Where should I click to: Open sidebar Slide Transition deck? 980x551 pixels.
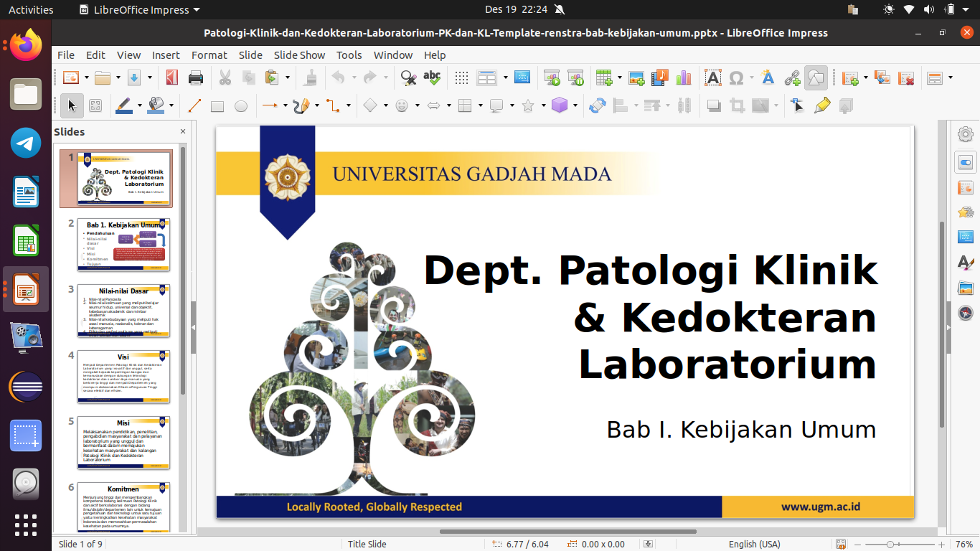966,188
